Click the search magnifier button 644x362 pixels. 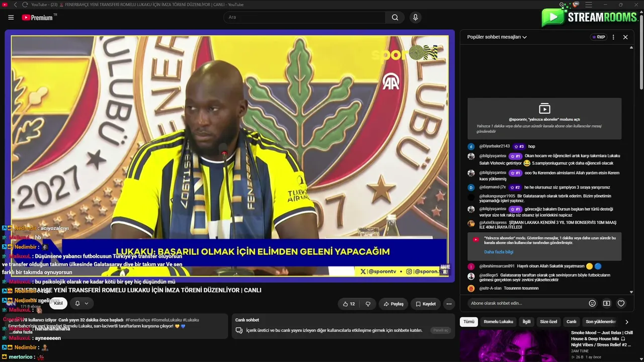[x=395, y=17]
